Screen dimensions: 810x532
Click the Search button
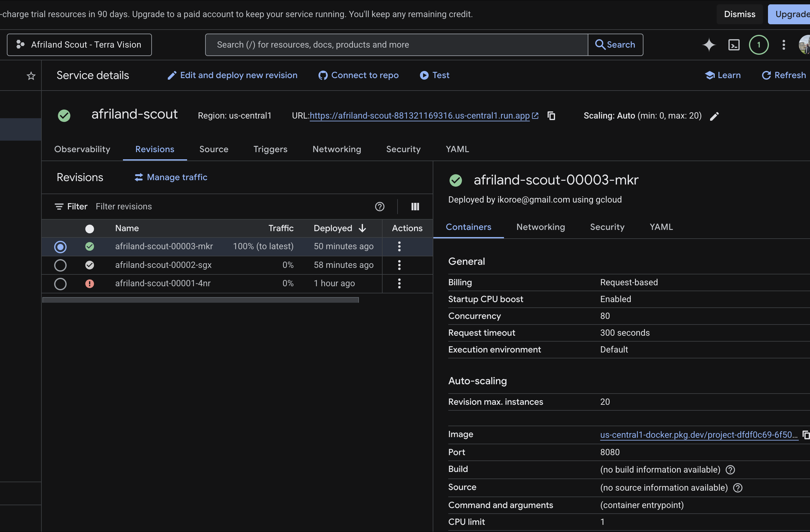[615, 44]
